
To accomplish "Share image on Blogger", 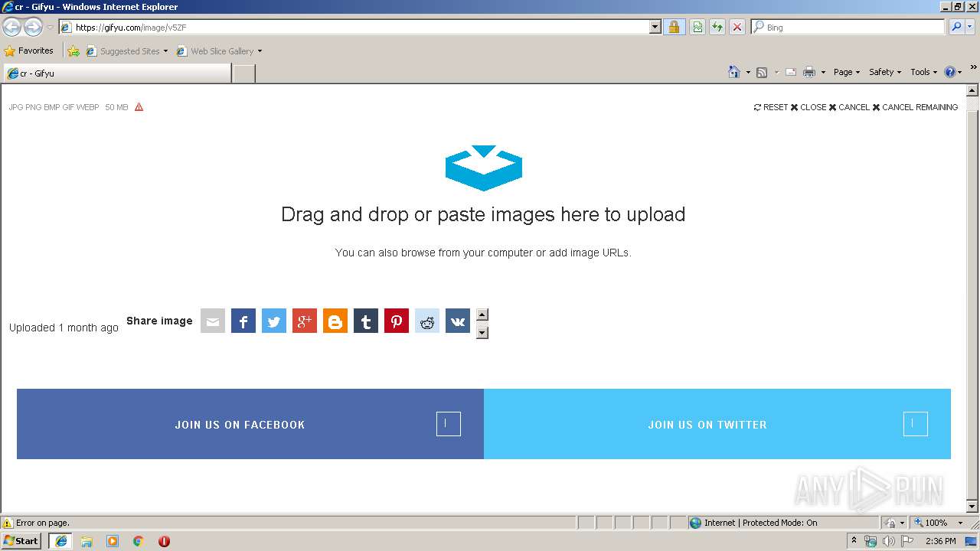I will [x=335, y=321].
